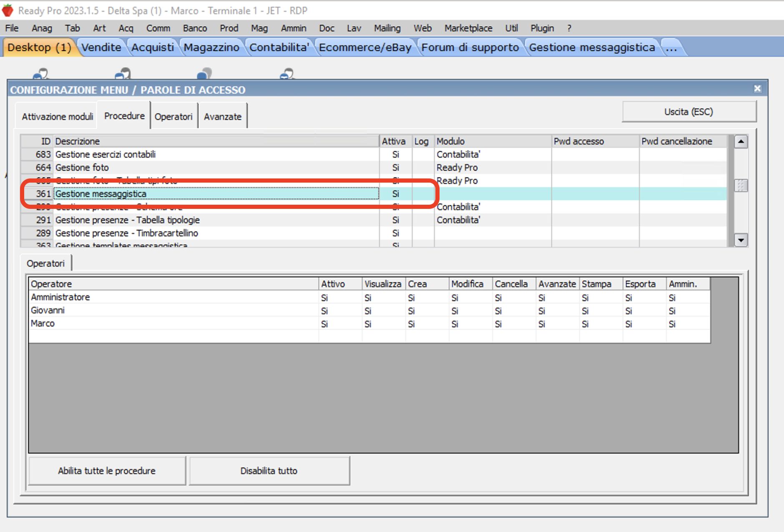Screen dimensions: 784x532
Task: Open the Mailing menu
Action: pos(387,28)
